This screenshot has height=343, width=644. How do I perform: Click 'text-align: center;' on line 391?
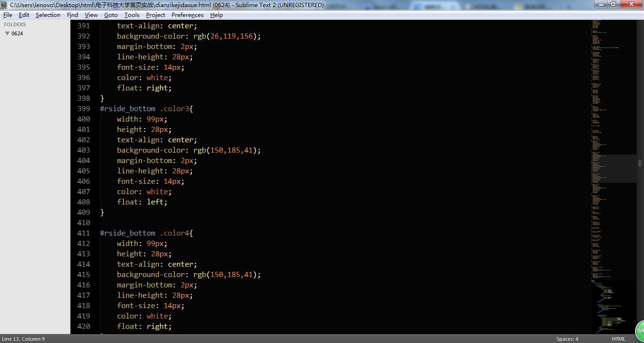click(157, 26)
